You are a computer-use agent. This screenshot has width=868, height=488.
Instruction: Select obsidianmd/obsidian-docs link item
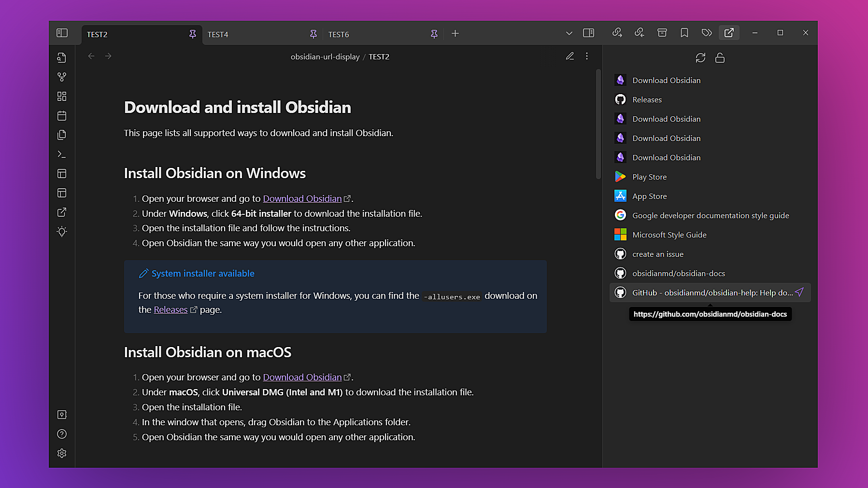[710, 273]
